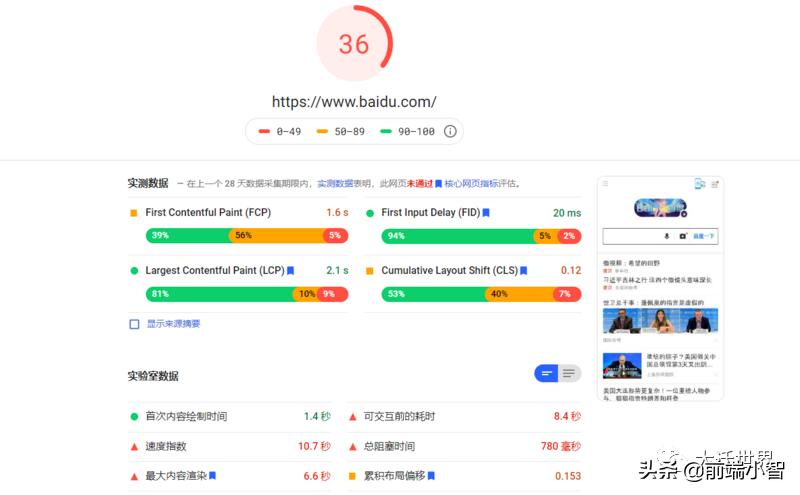Click the FCP green 39% bar segment

pos(187,235)
